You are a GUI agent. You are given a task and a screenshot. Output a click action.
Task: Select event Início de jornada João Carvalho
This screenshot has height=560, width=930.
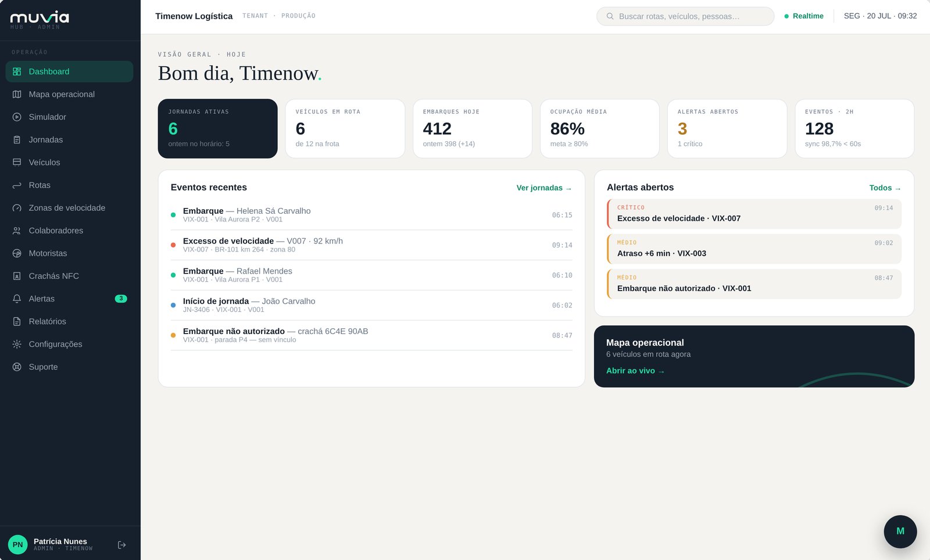tap(371, 306)
